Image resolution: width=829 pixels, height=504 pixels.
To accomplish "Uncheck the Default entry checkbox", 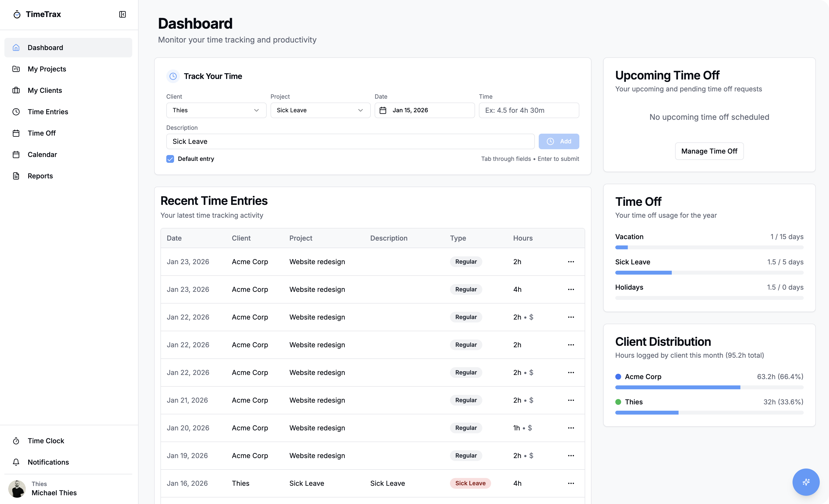I will tap(170, 159).
